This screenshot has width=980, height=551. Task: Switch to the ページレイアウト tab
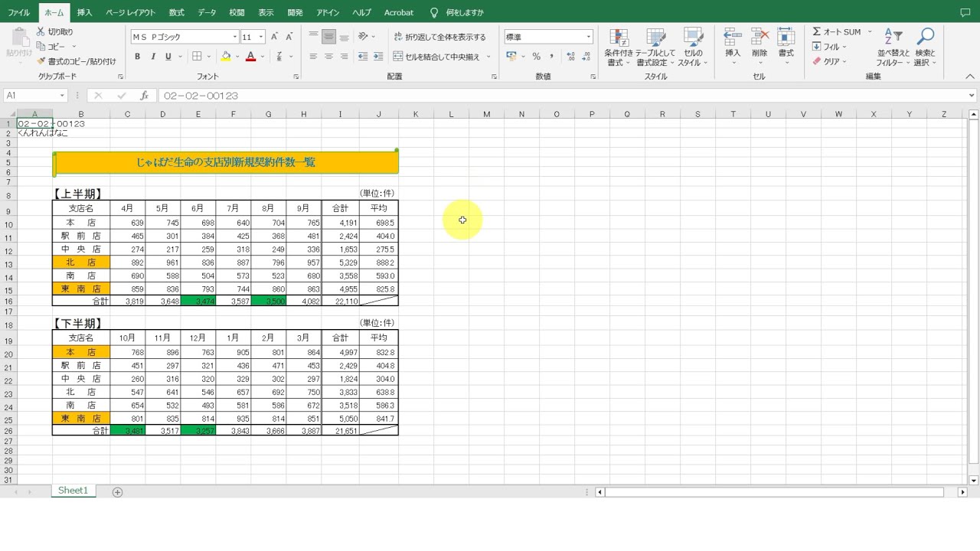pyautogui.click(x=130, y=13)
